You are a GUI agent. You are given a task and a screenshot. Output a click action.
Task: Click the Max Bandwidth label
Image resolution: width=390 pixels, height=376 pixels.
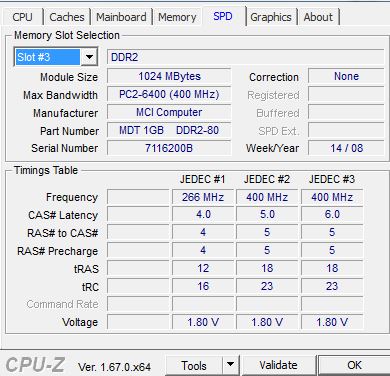point(60,95)
